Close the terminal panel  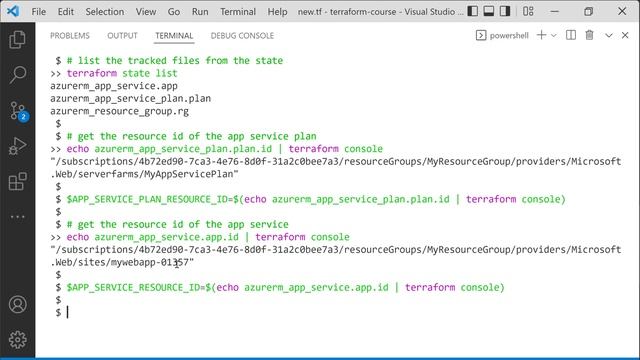(625, 36)
